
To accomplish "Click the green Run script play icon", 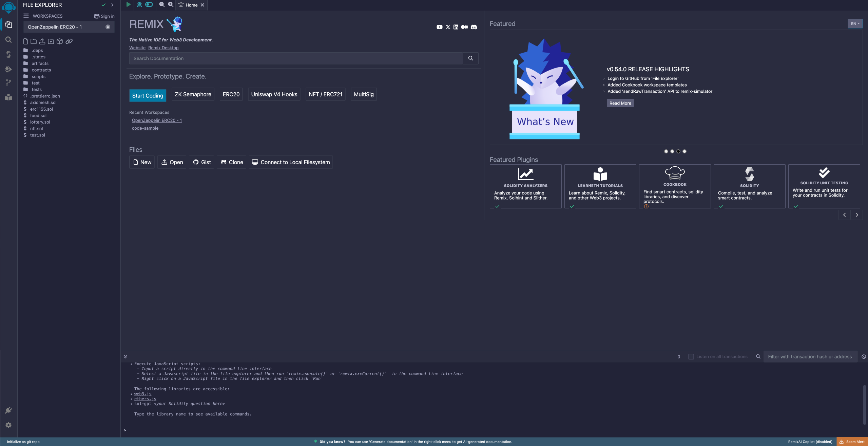I will 129,4.
